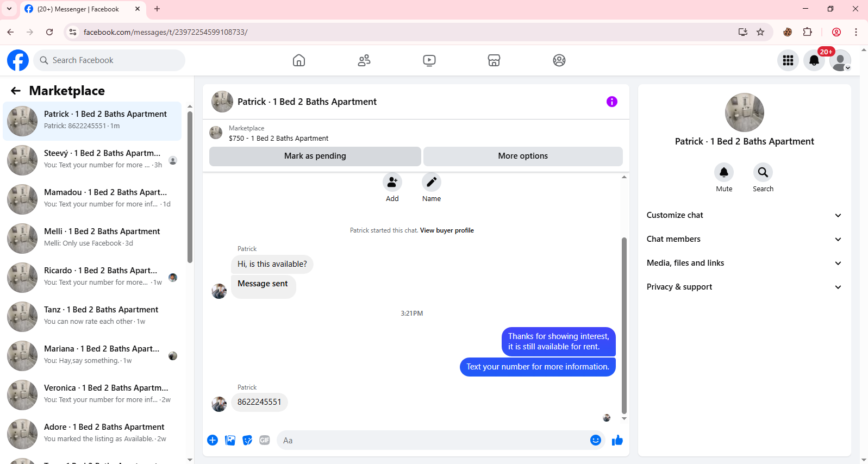Viewport: 868px width, 464px height.
Task: Go to the Home feed icon
Action: 299,60
